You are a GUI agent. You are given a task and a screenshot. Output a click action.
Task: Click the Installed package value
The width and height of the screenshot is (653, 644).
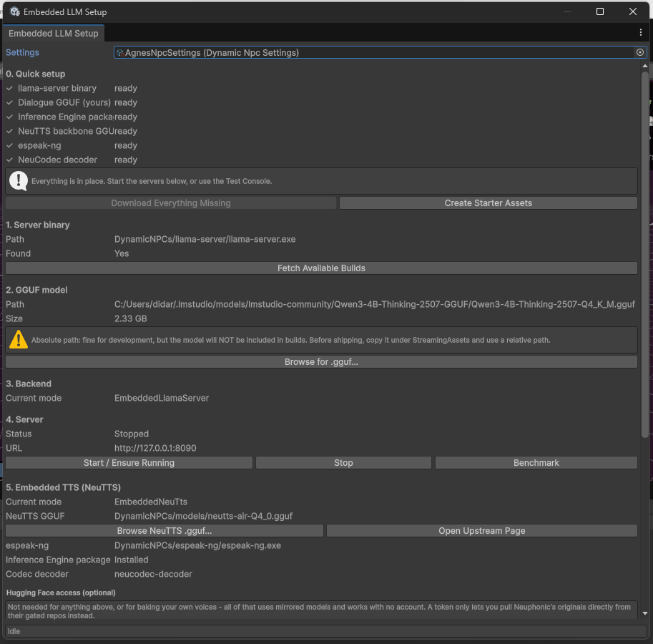click(131, 560)
